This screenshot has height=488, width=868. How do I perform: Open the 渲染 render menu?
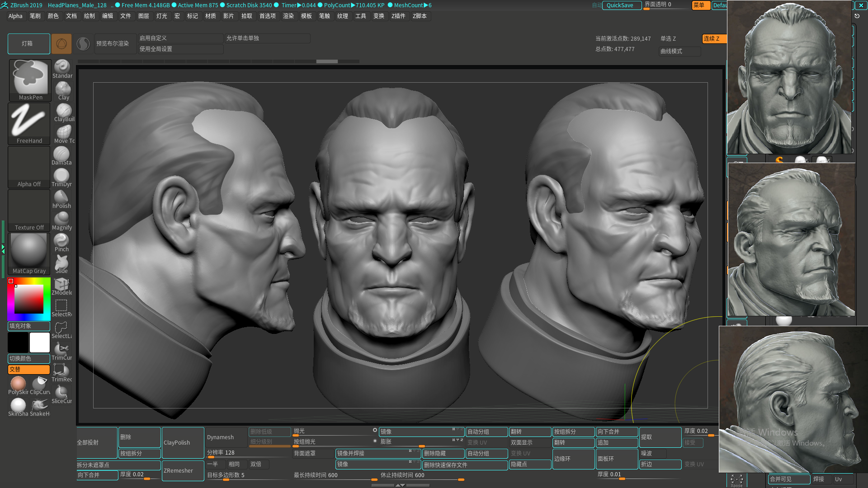pos(288,16)
